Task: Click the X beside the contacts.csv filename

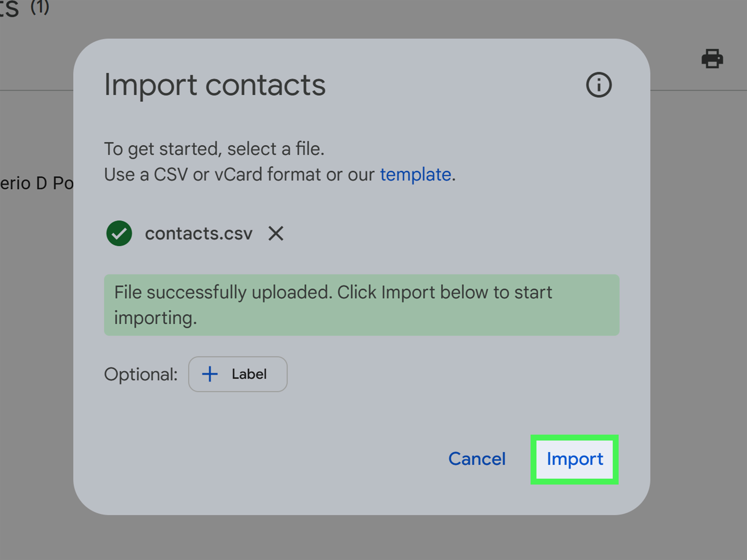Action: coord(275,233)
